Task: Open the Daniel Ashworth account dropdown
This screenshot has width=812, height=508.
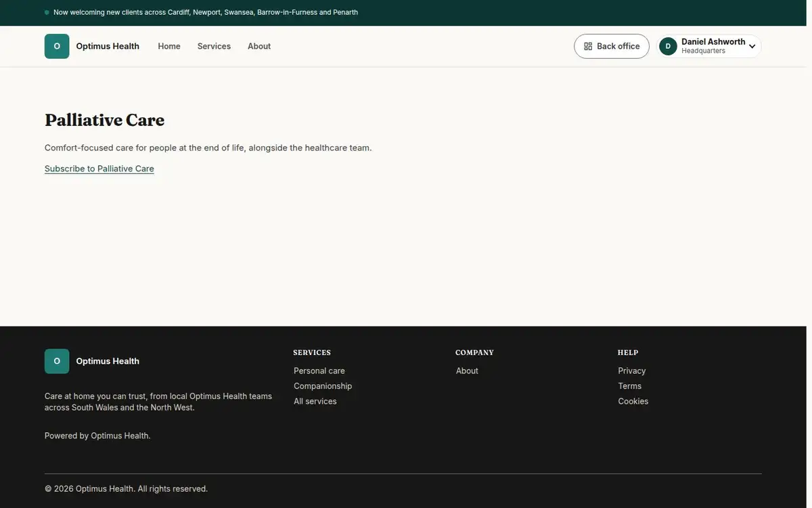Action: click(x=709, y=46)
